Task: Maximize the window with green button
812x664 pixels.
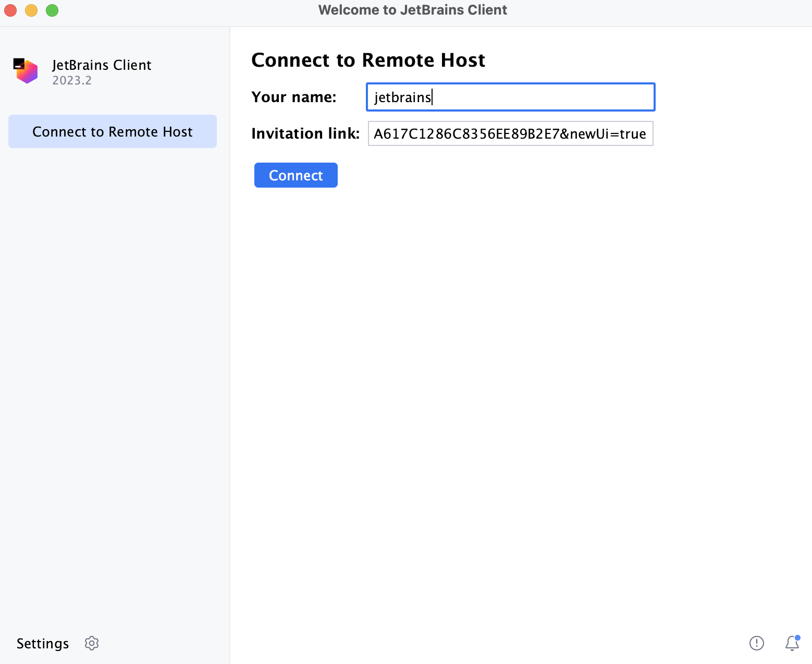Action: [52, 10]
